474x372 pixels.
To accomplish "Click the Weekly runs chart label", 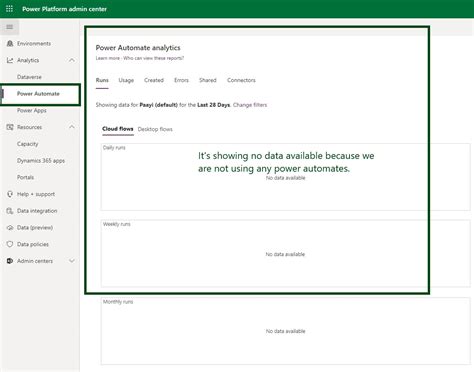I will [x=117, y=224].
